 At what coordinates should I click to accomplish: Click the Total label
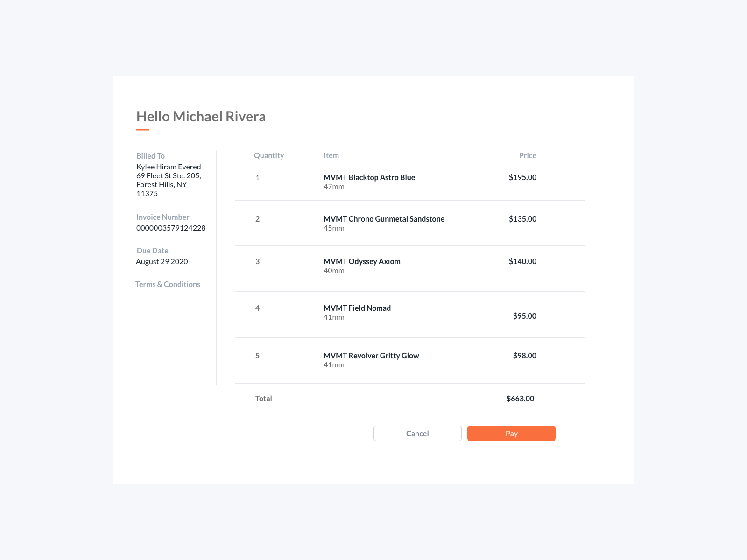[x=264, y=399]
